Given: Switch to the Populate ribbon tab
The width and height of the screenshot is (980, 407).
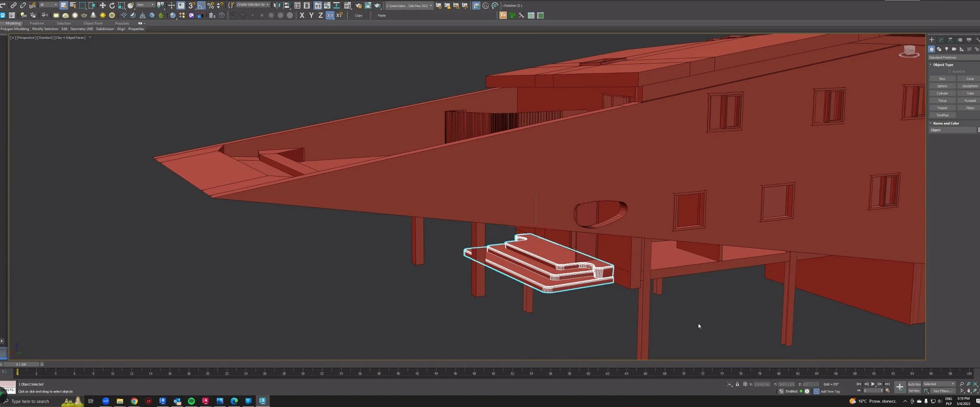Looking at the screenshot, I should click(x=122, y=24).
